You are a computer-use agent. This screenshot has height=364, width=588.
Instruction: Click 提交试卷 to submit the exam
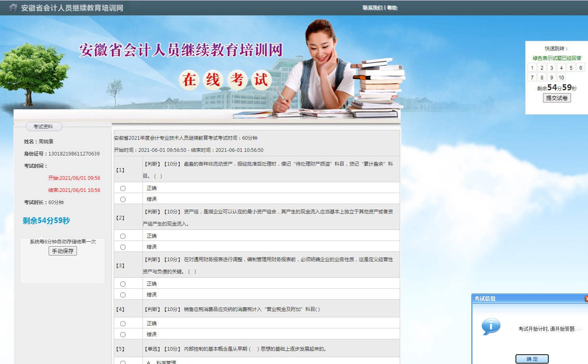tap(556, 98)
